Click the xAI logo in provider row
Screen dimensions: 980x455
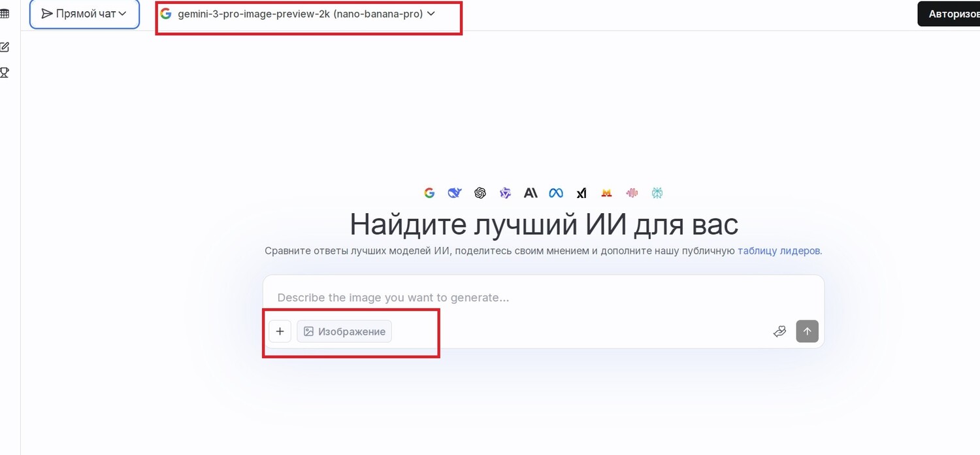tap(581, 193)
